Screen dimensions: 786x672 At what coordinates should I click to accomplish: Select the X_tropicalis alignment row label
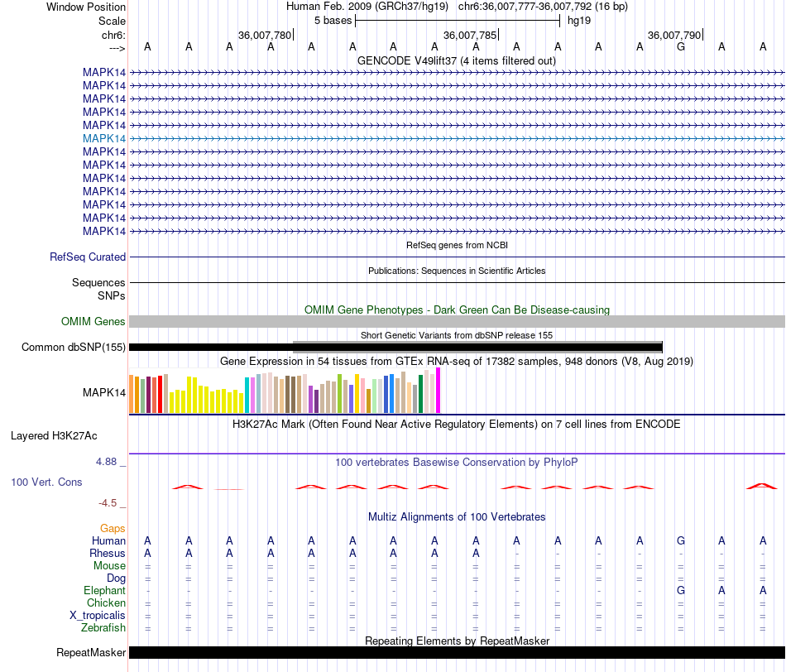point(98,616)
